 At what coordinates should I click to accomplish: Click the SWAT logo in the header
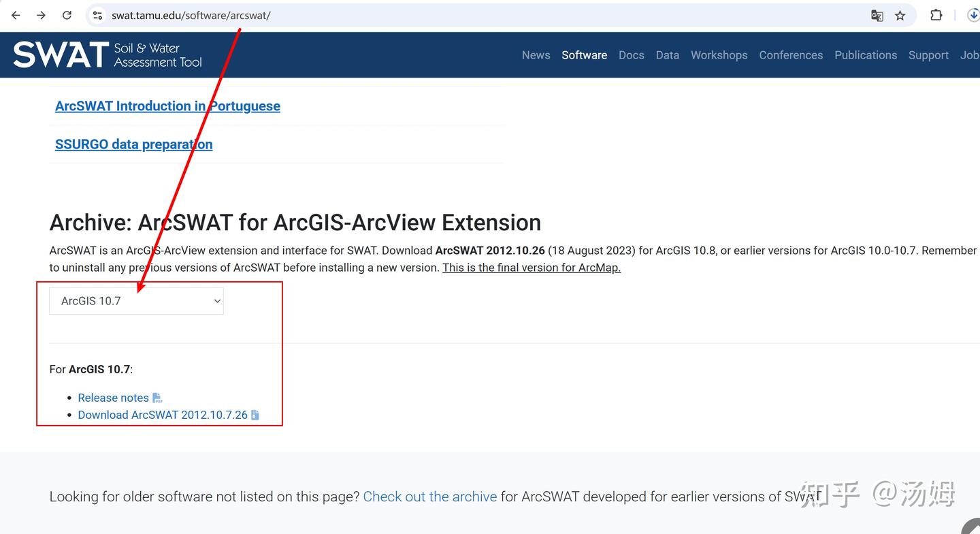click(x=60, y=54)
